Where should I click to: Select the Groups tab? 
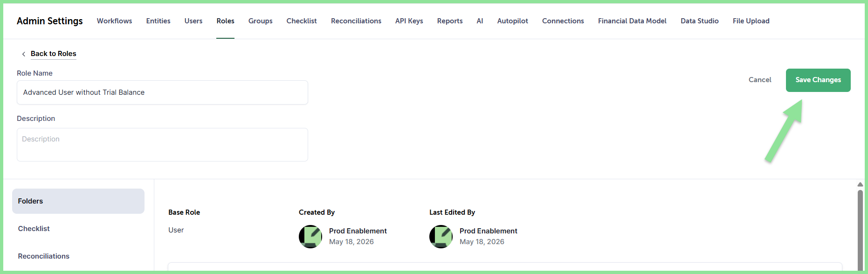260,21
